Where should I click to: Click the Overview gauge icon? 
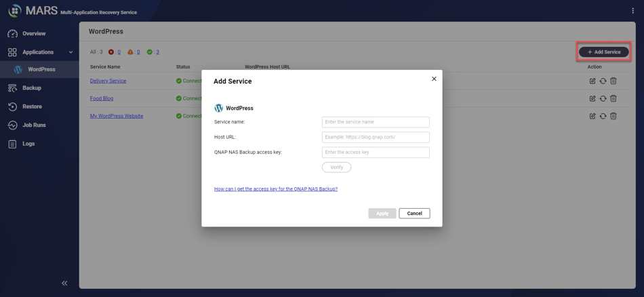click(x=13, y=34)
